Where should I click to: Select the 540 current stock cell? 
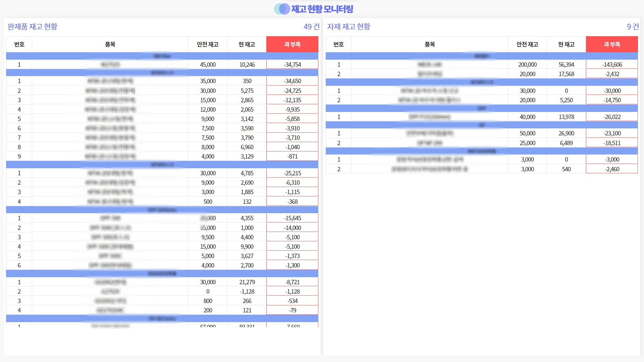pos(566,169)
